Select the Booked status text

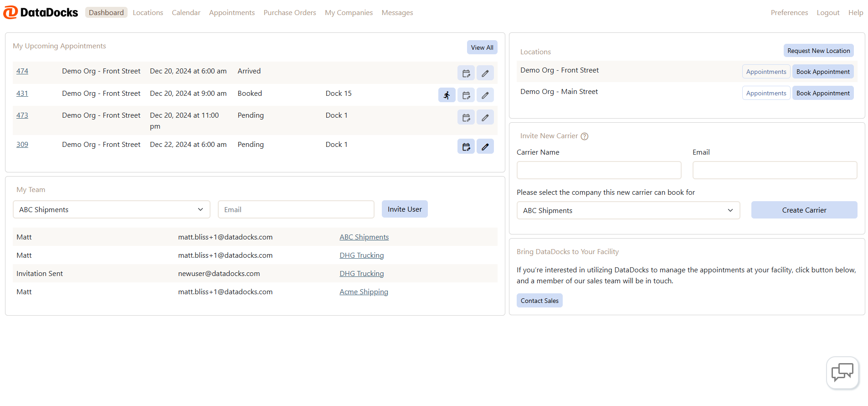click(x=250, y=94)
